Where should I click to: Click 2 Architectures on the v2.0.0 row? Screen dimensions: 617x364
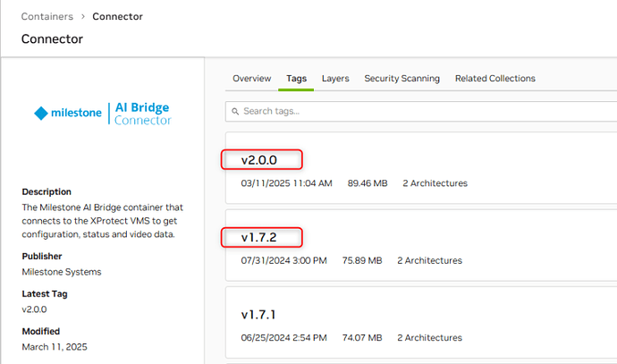click(x=435, y=183)
